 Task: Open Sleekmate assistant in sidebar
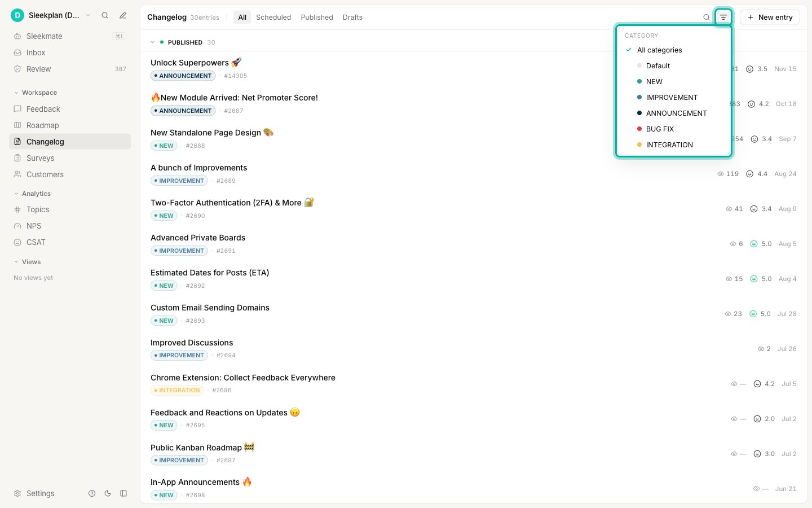(x=70, y=36)
